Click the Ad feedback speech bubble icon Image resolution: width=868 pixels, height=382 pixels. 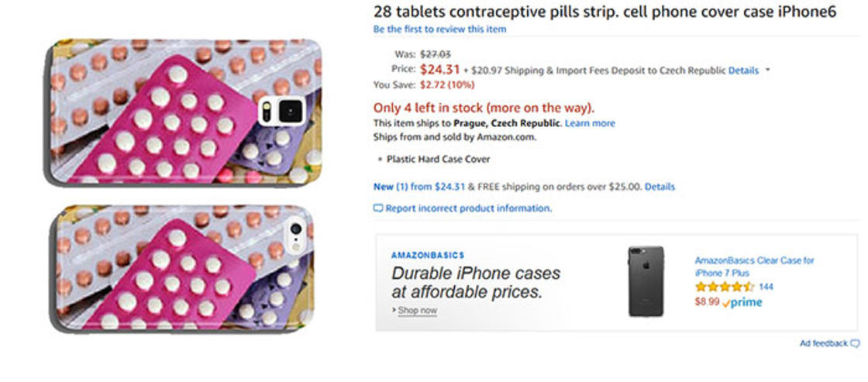click(x=855, y=343)
